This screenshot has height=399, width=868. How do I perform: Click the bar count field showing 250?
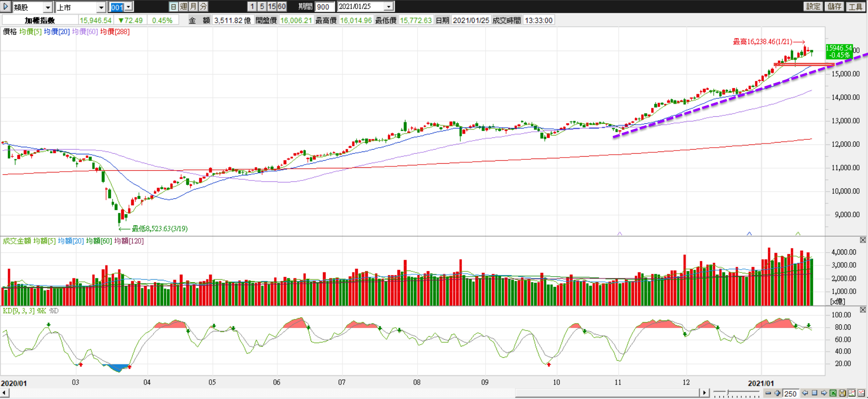pos(791,393)
